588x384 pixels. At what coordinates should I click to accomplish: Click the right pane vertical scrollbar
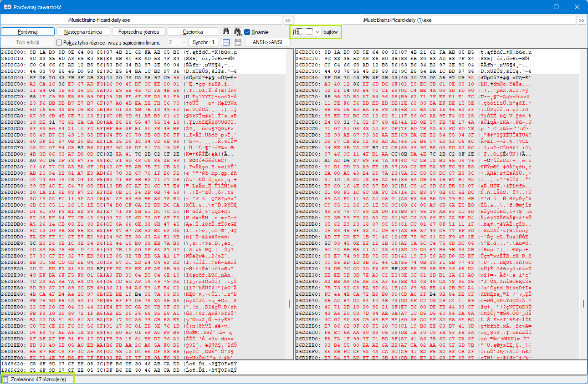[x=583, y=205]
